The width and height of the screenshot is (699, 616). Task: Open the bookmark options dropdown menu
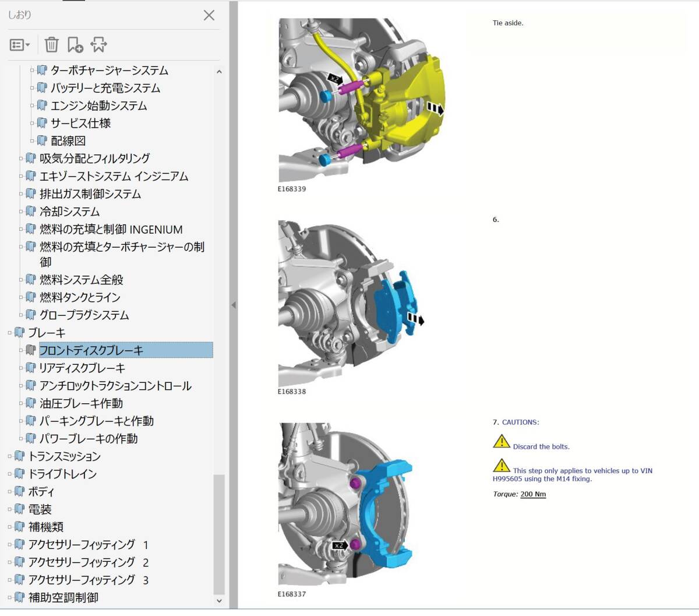20,45
